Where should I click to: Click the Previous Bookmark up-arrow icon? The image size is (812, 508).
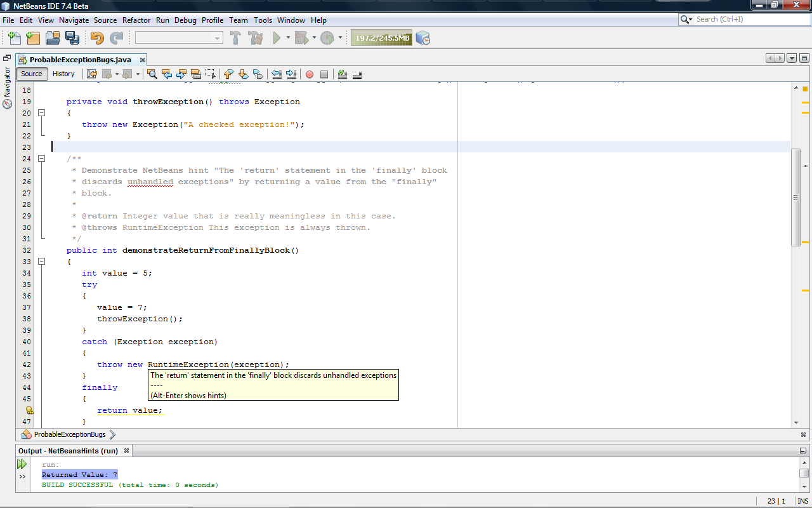(229, 74)
